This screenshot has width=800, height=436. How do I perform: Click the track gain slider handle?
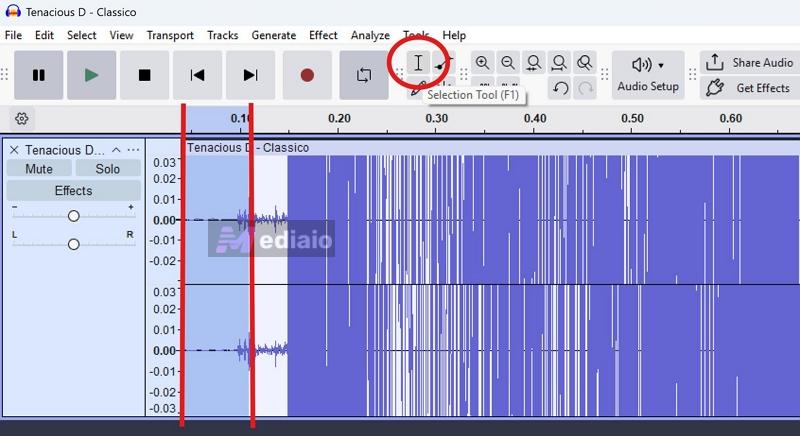(x=73, y=216)
